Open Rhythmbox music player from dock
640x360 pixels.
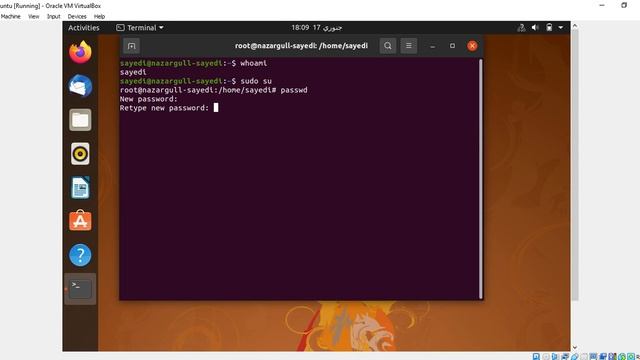pyautogui.click(x=80, y=154)
